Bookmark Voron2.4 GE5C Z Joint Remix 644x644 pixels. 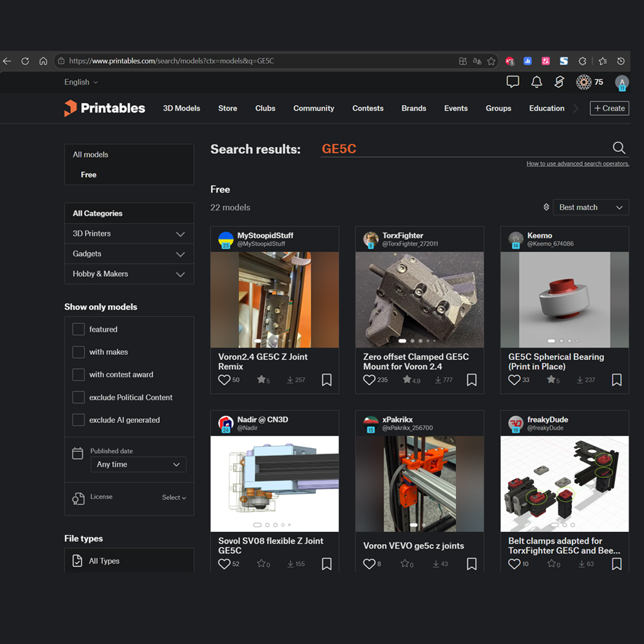coord(327,380)
